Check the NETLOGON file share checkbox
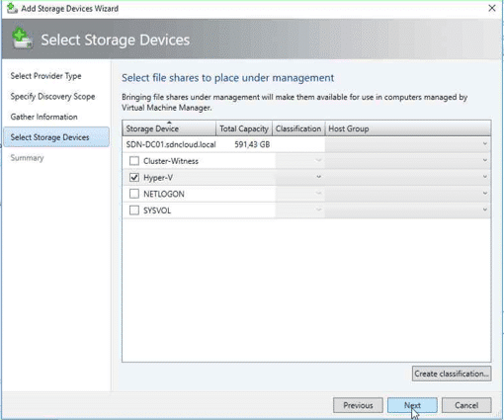The width and height of the screenshot is (504, 420). click(x=134, y=194)
